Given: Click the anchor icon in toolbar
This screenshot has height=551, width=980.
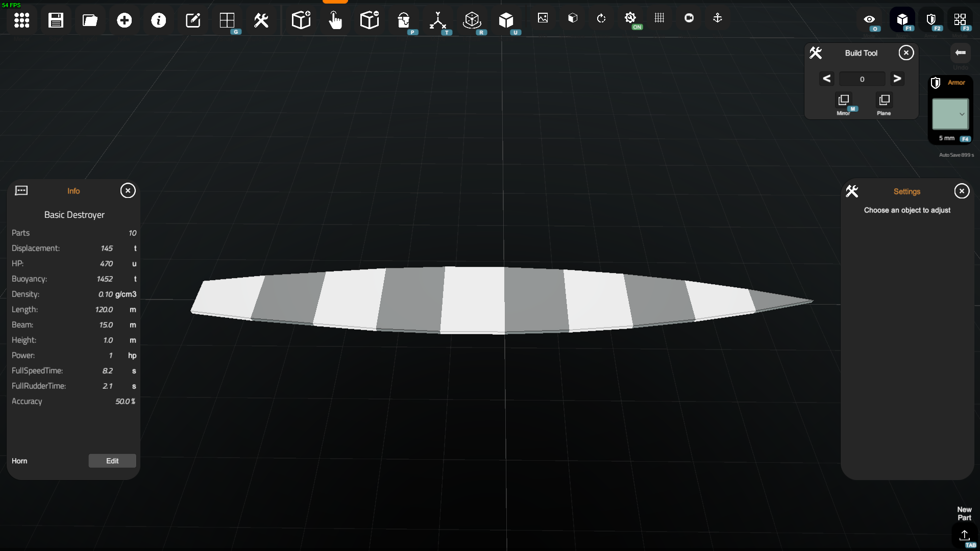Looking at the screenshot, I should [717, 18].
